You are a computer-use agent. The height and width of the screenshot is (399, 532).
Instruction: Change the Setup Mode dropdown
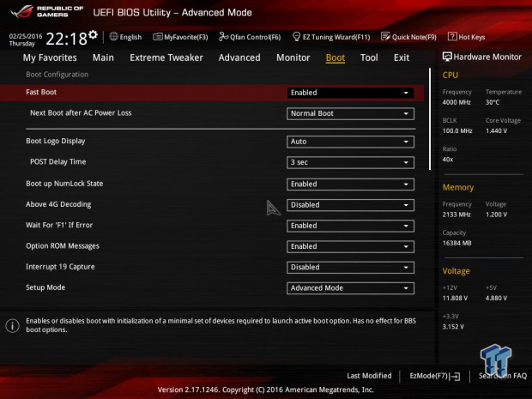pyautogui.click(x=350, y=288)
